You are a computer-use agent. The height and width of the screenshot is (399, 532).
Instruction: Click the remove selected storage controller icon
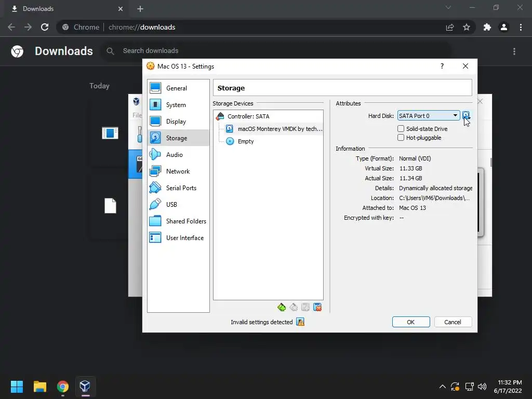click(x=294, y=308)
